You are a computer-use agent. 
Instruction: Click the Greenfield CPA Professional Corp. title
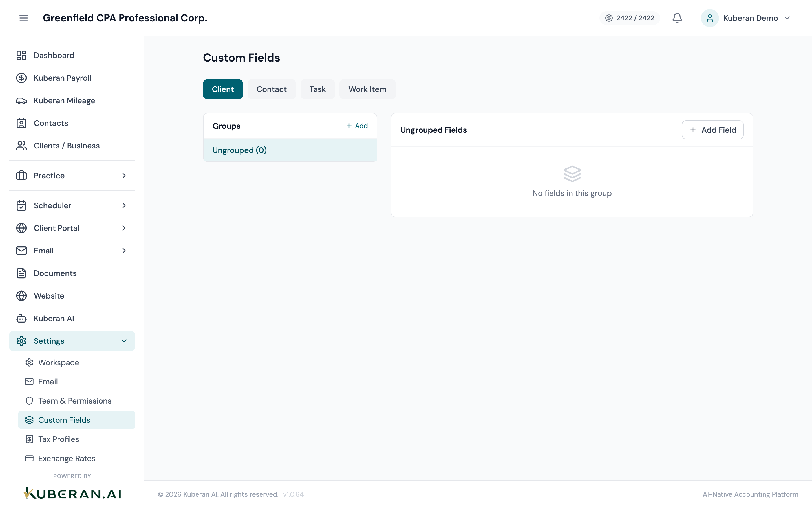coord(125,18)
